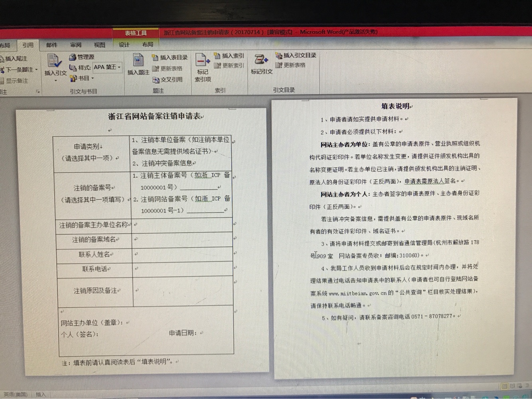Click the greyed 显示备注 (Show Notes) button
Viewport: 532px width, 399px height.
tap(14, 81)
